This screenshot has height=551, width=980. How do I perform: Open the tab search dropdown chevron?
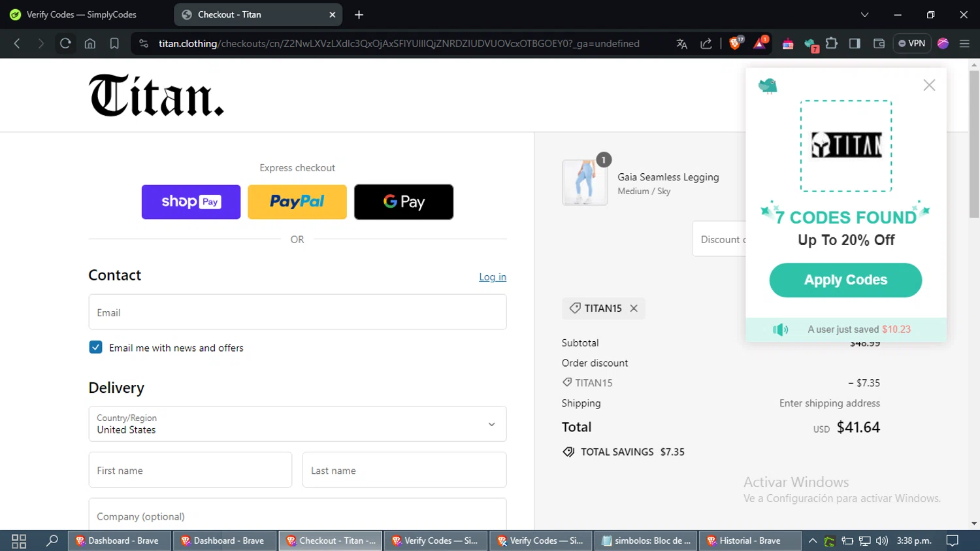coord(864,14)
